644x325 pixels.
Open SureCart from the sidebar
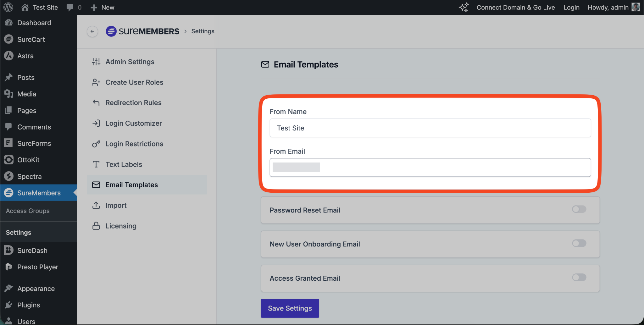[31, 39]
